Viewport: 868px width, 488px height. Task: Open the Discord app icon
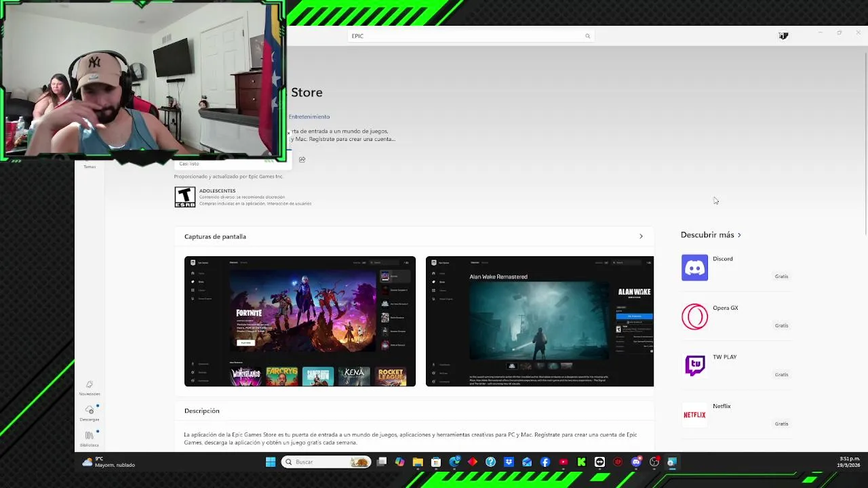click(x=694, y=268)
